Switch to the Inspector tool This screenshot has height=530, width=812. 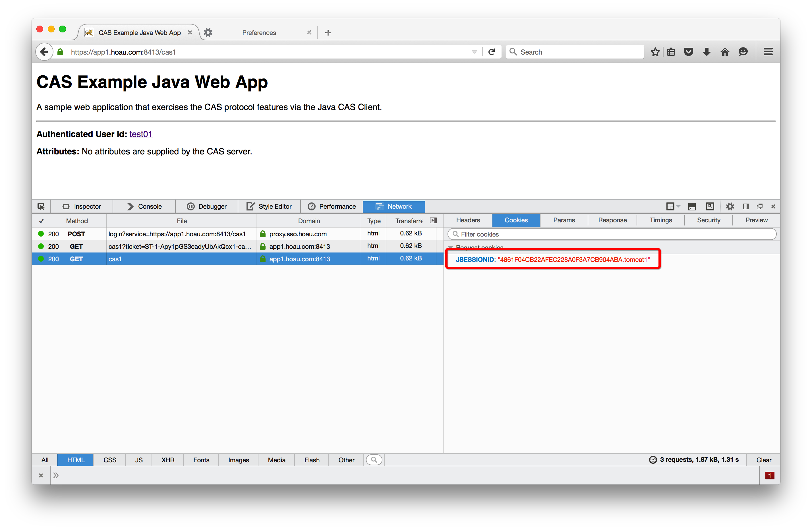click(x=82, y=206)
